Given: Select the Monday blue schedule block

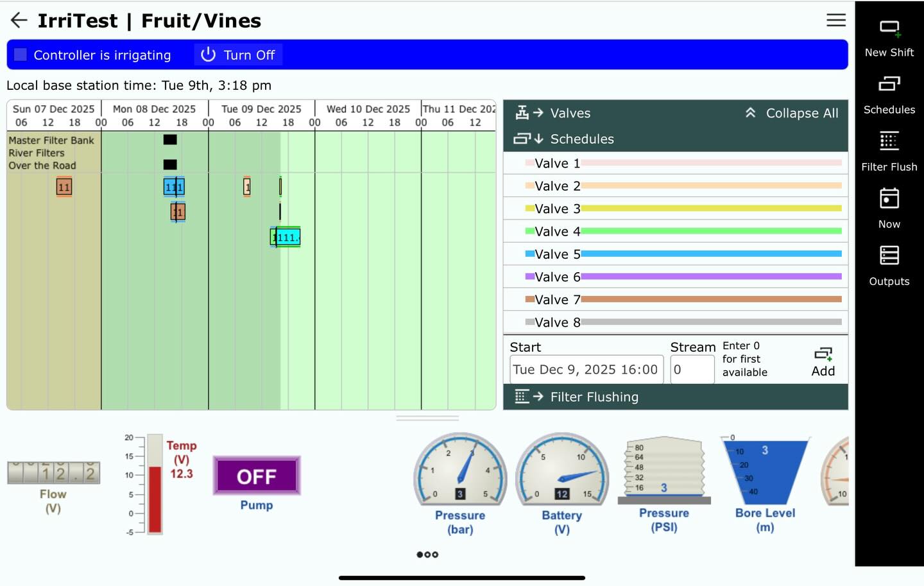Looking at the screenshot, I should [174, 187].
